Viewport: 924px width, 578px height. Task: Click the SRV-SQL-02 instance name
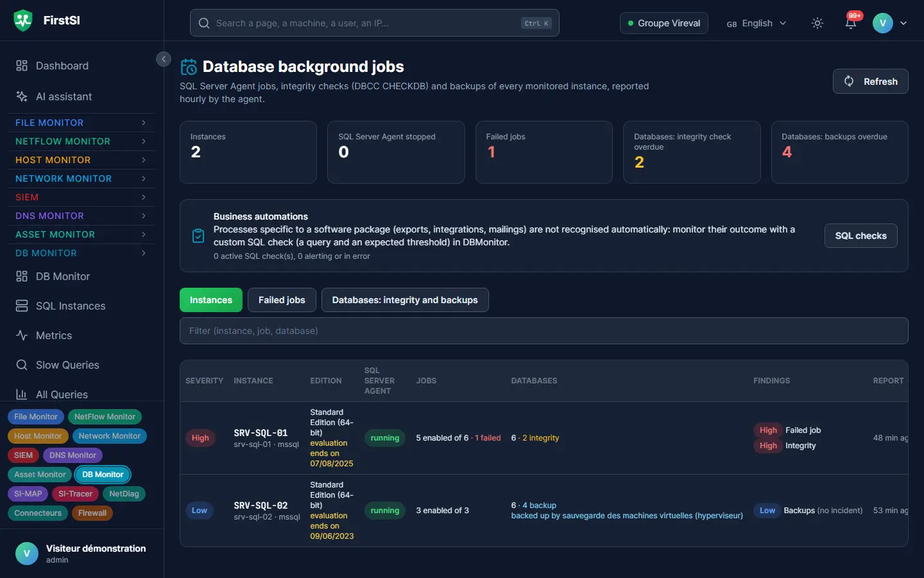click(261, 505)
